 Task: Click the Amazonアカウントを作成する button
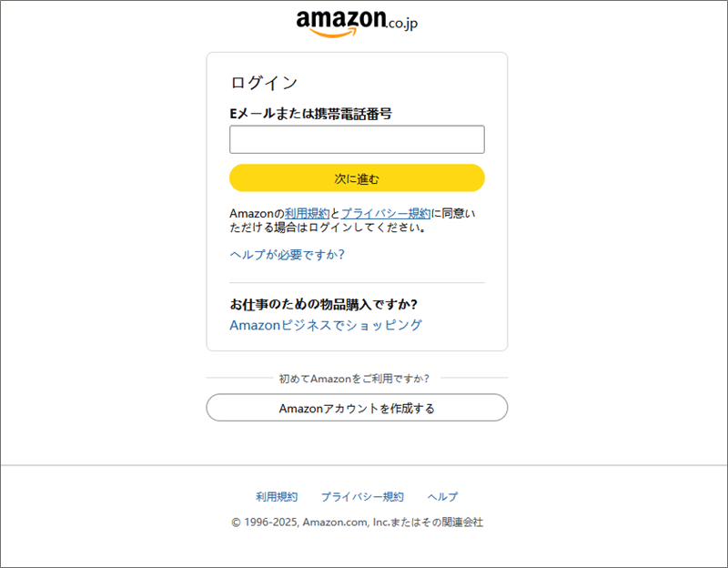(357, 408)
